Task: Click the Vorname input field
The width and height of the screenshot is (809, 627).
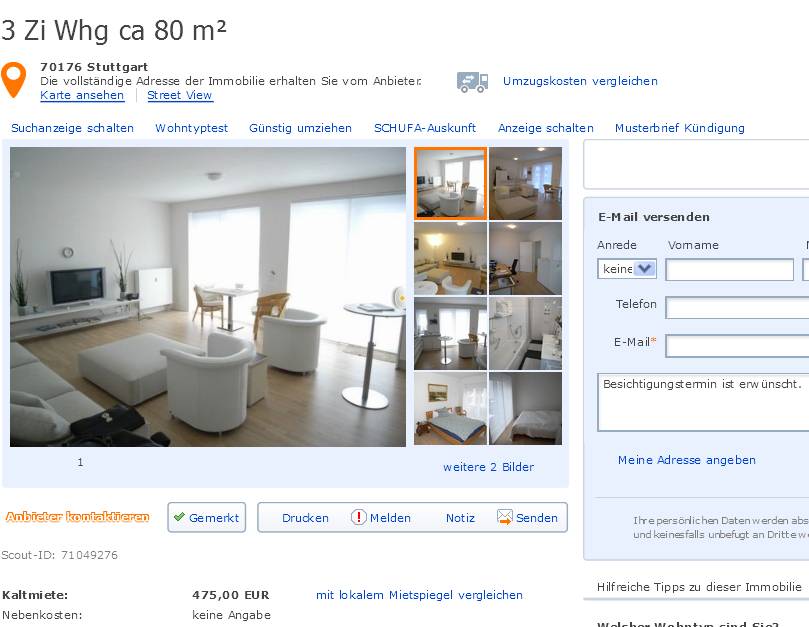Action: 729,269
